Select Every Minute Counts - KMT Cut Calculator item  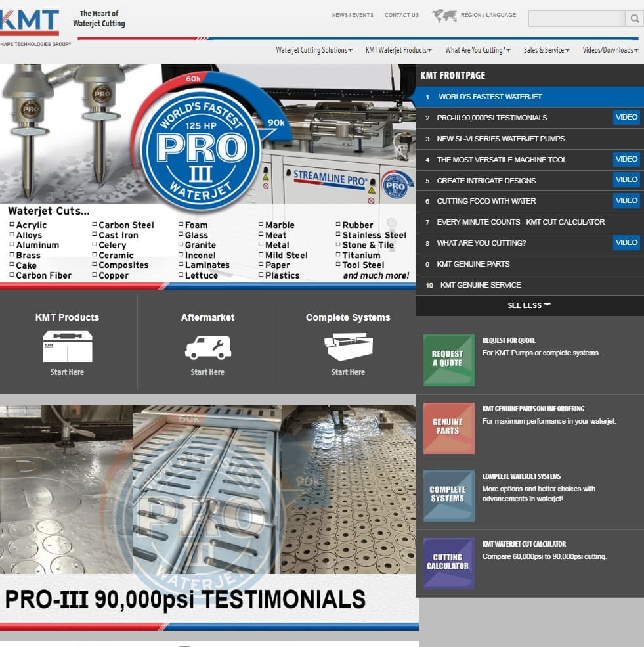[529, 222]
